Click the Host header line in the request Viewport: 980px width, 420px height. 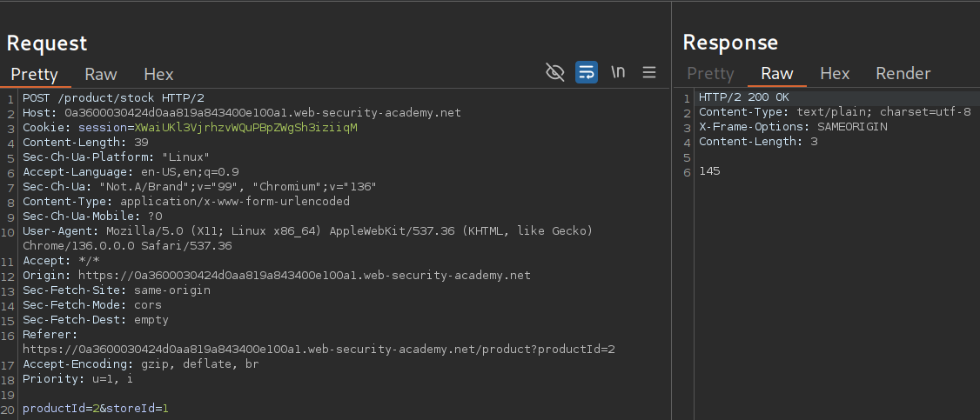pyautogui.click(x=242, y=113)
